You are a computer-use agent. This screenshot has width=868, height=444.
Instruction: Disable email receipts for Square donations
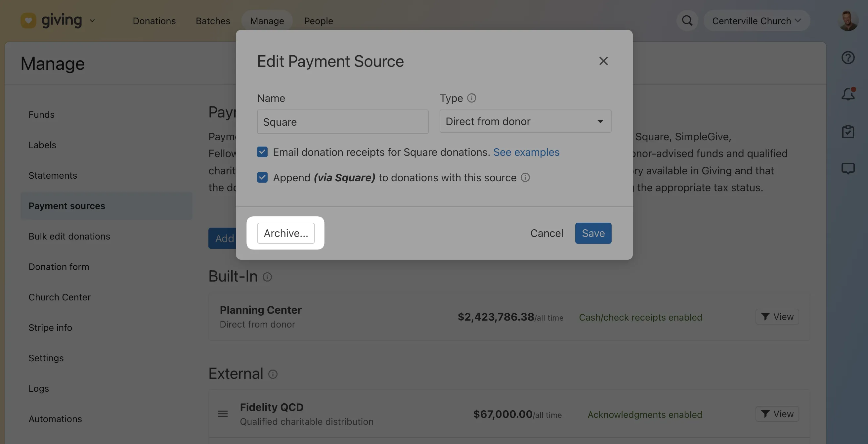coord(262,152)
